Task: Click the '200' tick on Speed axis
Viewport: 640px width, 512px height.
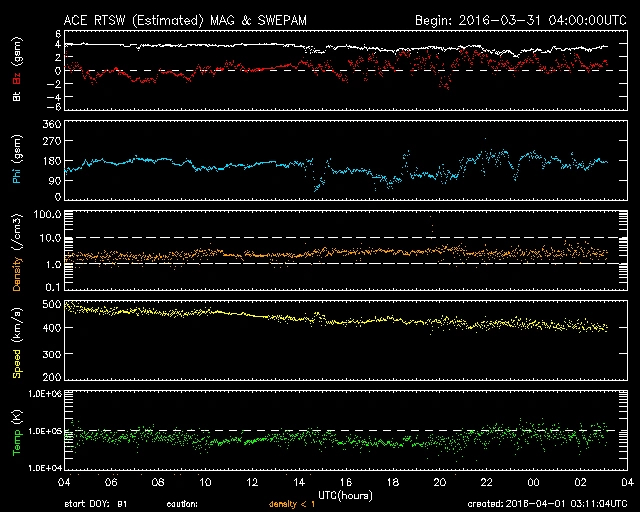Action: pyautogui.click(x=51, y=376)
